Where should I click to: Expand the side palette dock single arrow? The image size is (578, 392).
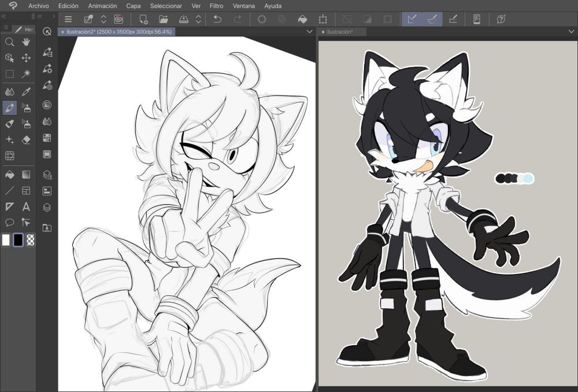tap(53, 16)
